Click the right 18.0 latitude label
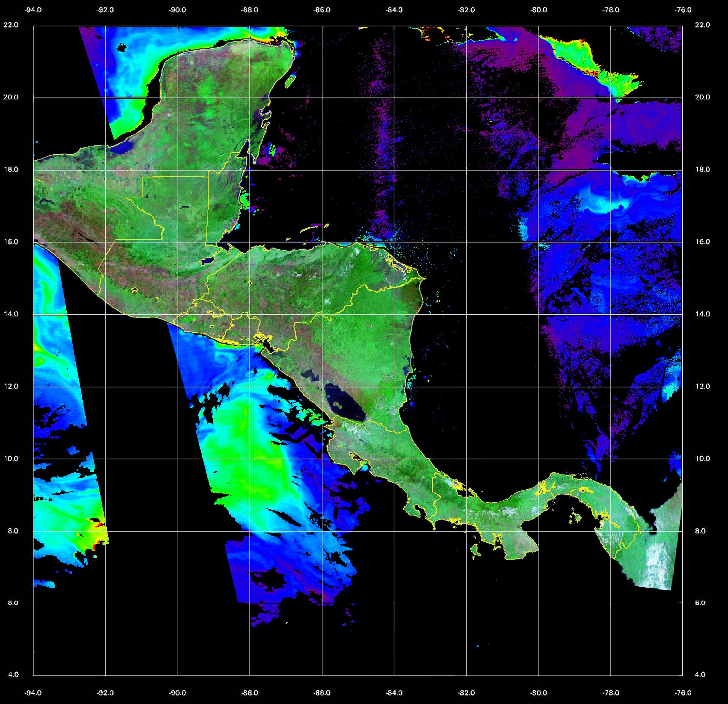The width and height of the screenshot is (728, 704). click(702, 169)
